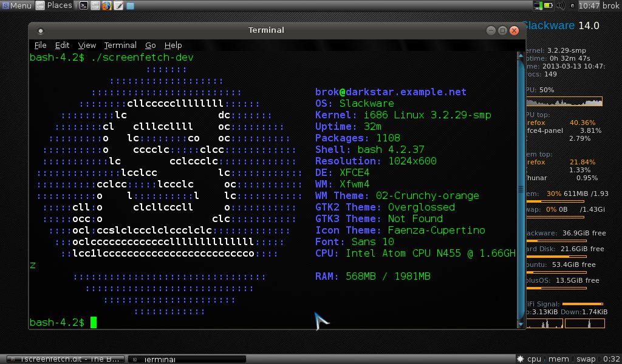Click the terminal scrollbar up arrow

point(521,56)
